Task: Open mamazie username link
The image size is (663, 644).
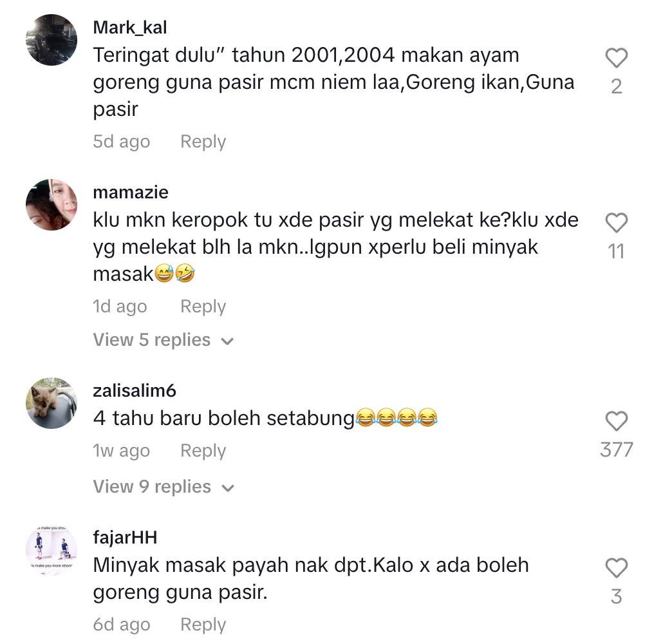Action: (131, 193)
